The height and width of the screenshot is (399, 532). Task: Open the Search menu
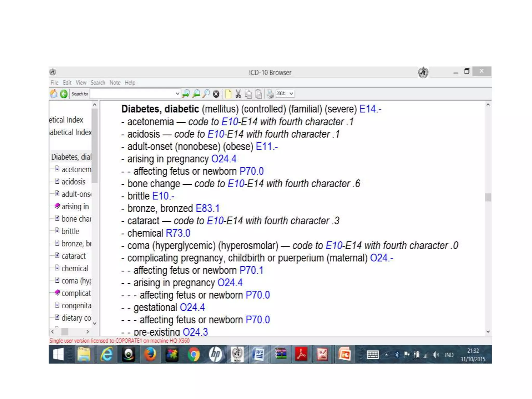click(x=98, y=83)
